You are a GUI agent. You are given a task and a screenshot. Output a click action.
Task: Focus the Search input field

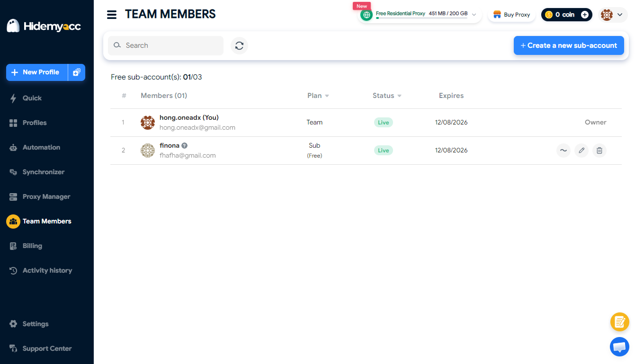coord(166,45)
